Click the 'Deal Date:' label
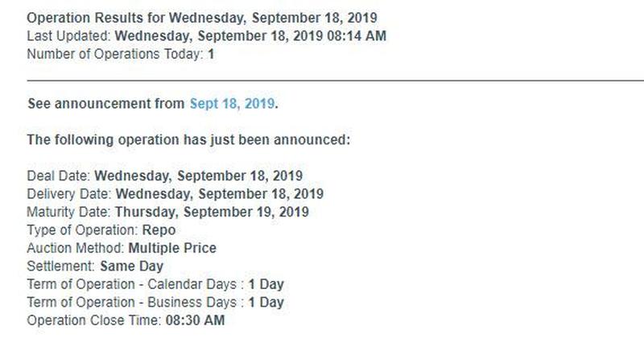The image size is (644, 351). tap(59, 176)
